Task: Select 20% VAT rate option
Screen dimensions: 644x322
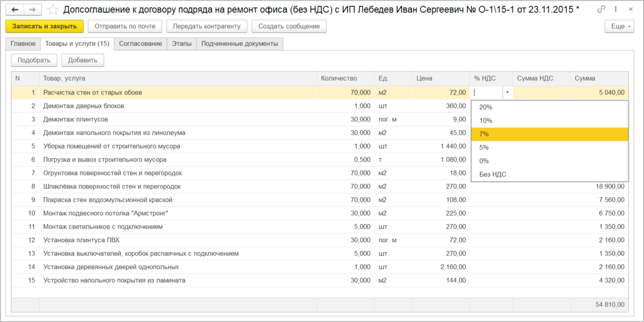Action: (486, 107)
